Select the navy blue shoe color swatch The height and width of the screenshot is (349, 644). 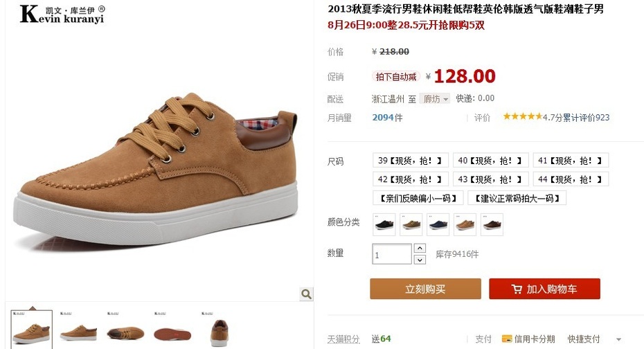coord(438,224)
